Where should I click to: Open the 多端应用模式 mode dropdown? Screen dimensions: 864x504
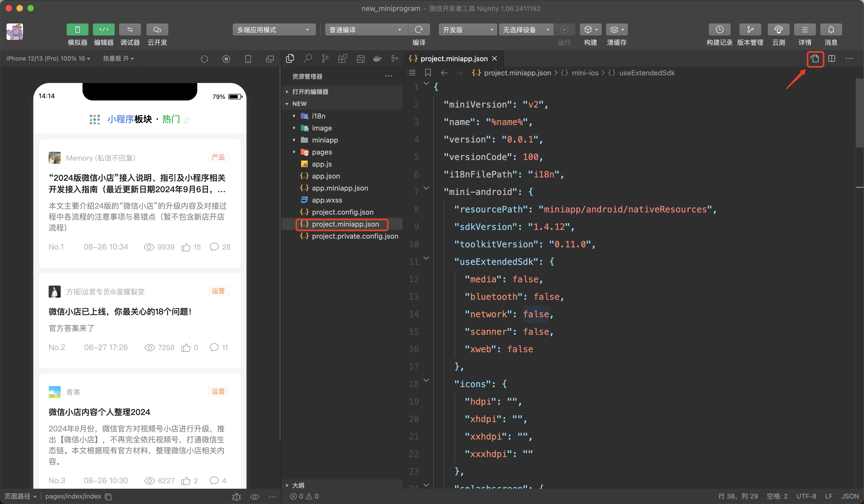point(274,30)
